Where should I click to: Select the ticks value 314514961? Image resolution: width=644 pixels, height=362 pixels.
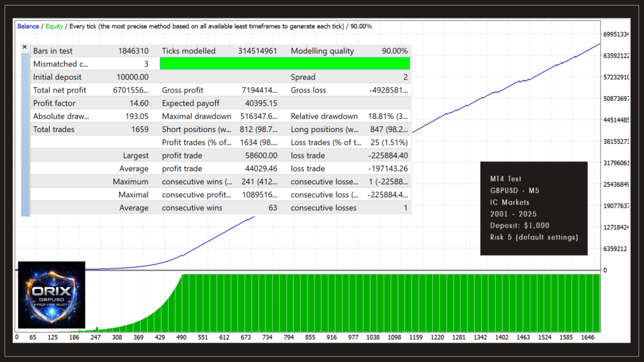point(257,51)
